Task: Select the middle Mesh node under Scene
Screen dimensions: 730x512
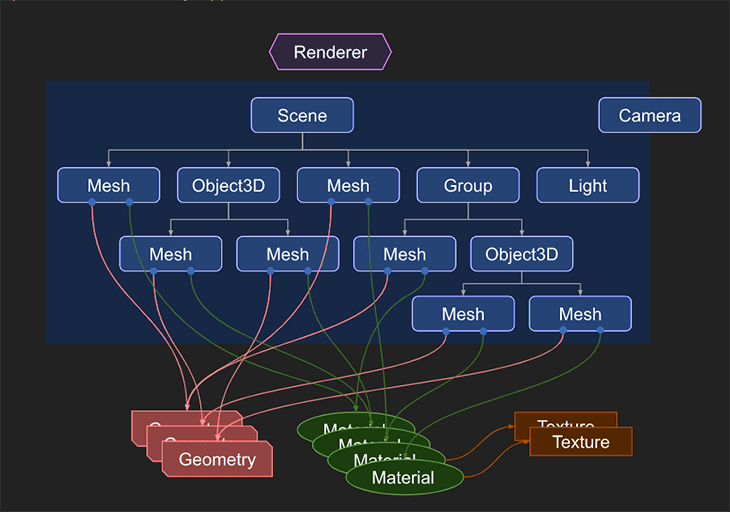Action: pos(348,185)
